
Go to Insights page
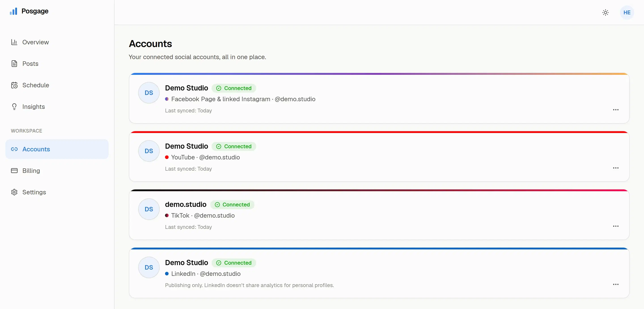click(x=57, y=107)
